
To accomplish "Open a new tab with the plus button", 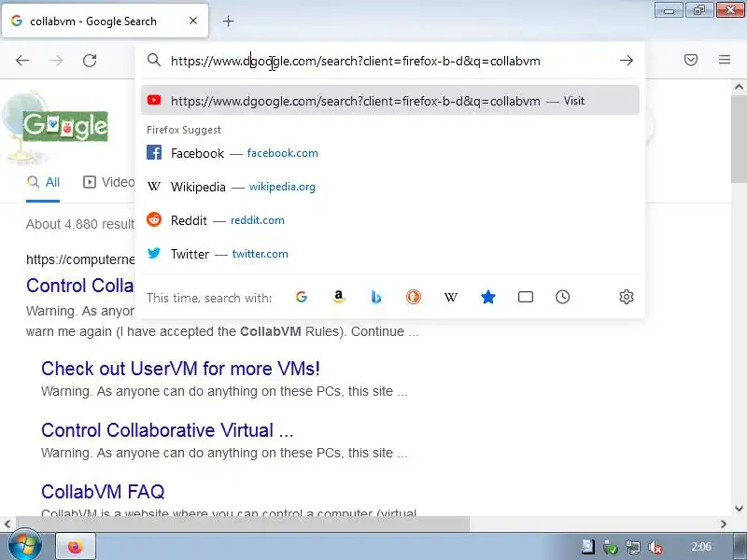I will coord(228,21).
